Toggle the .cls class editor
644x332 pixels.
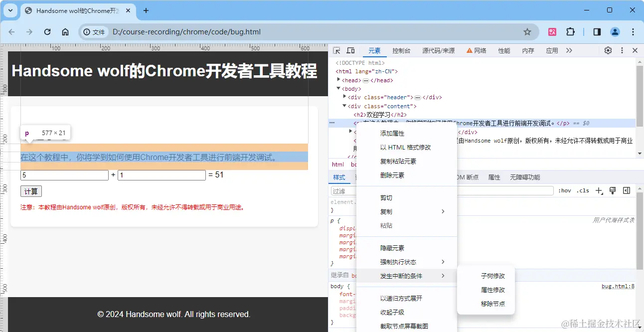click(583, 190)
